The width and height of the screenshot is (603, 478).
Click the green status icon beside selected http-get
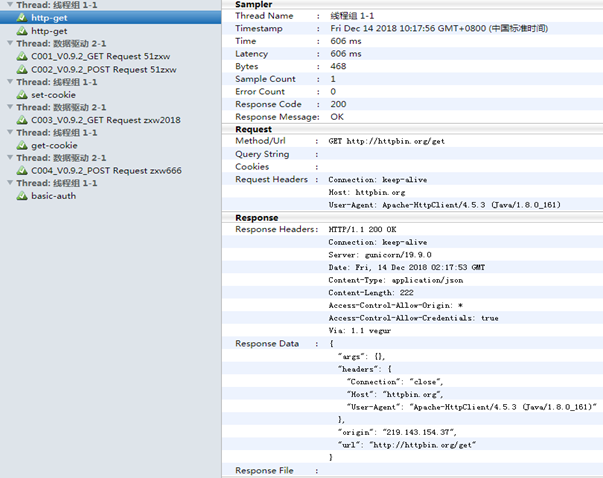21,18
